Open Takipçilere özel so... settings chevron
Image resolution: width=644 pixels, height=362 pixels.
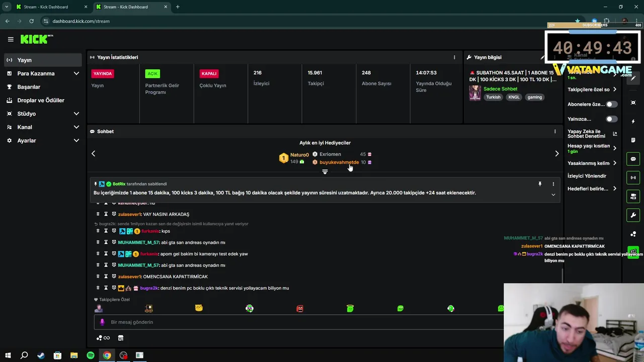pyautogui.click(x=615, y=89)
